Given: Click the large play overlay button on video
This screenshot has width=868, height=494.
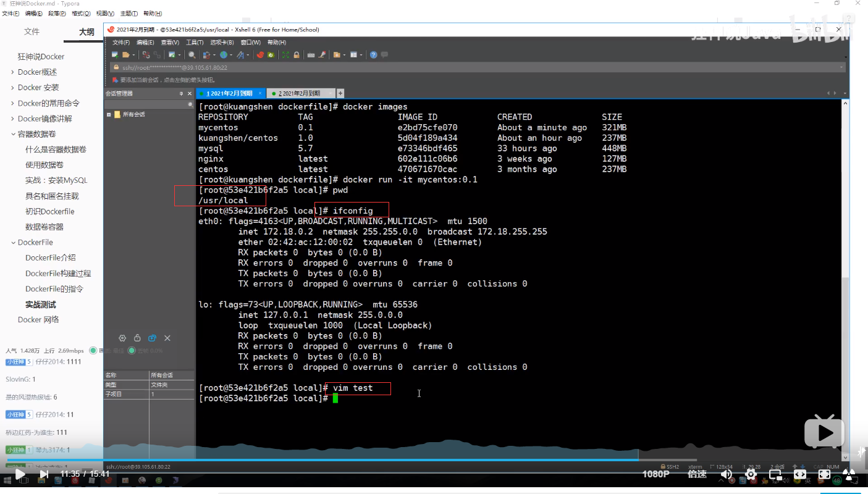Looking at the screenshot, I should point(824,432).
